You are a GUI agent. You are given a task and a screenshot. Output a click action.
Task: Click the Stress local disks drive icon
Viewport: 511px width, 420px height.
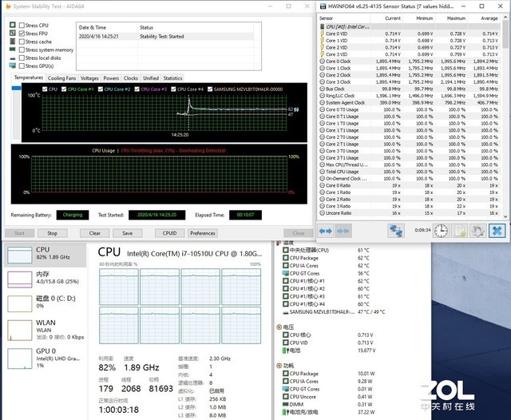tap(13, 58)
